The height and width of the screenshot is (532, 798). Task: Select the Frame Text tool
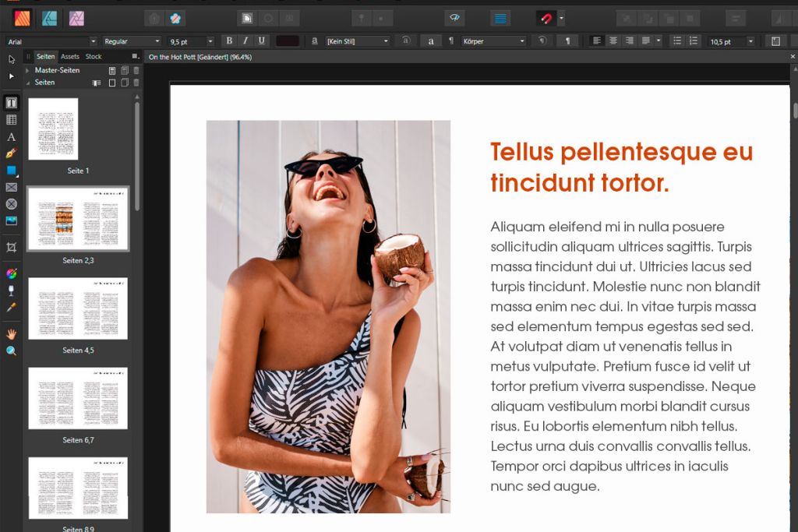pos(11,102)
